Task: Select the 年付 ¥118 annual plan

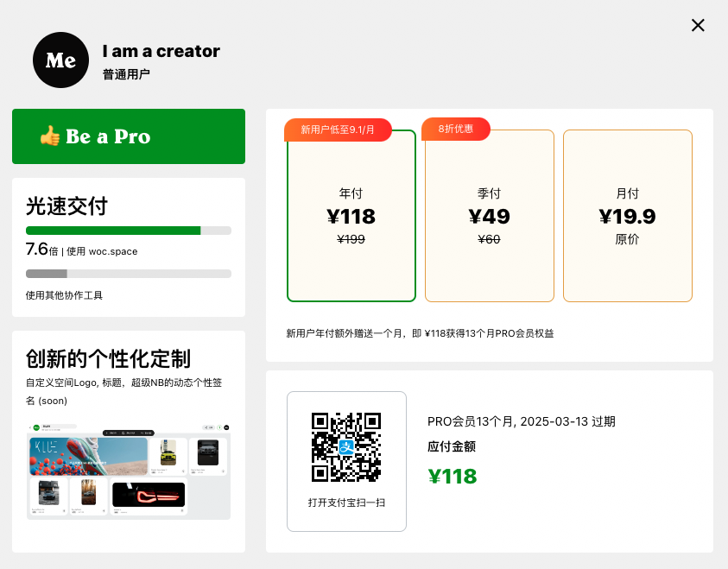Action: pos(351,216)
